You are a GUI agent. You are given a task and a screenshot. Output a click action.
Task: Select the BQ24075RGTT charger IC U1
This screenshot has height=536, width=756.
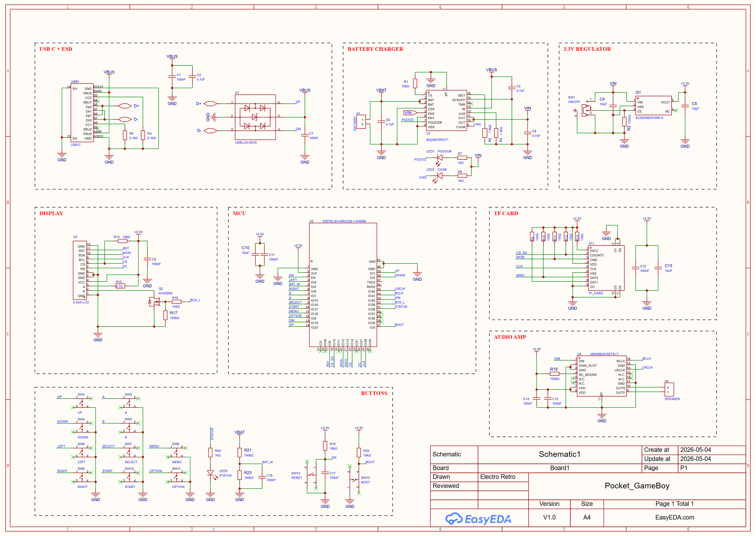[x=446, y=111]
